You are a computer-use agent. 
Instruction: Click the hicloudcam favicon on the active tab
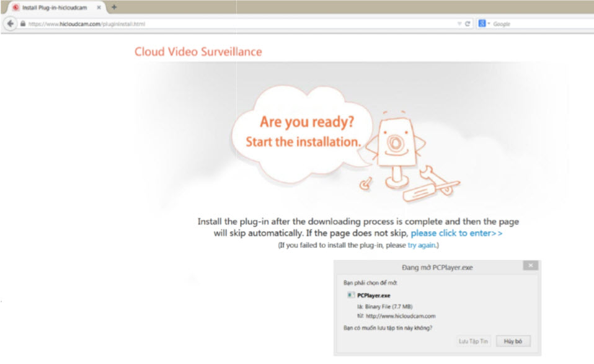pos(17,8)
